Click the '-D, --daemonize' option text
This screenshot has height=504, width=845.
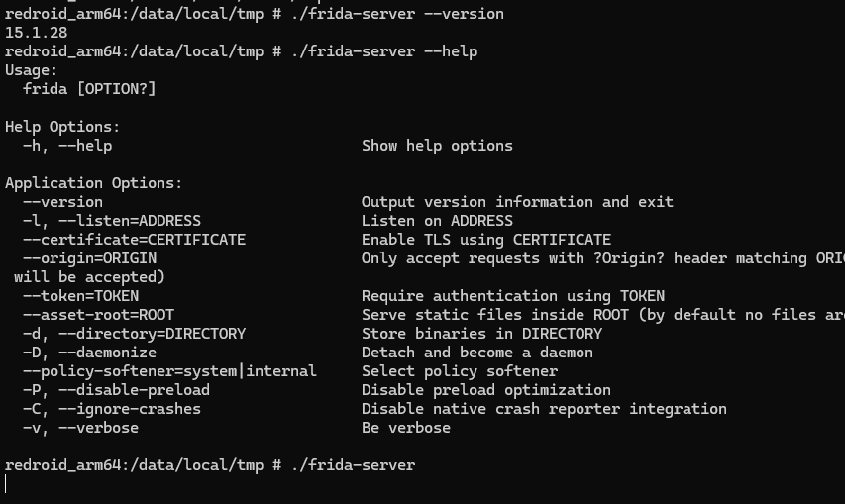tap(89, 353)
